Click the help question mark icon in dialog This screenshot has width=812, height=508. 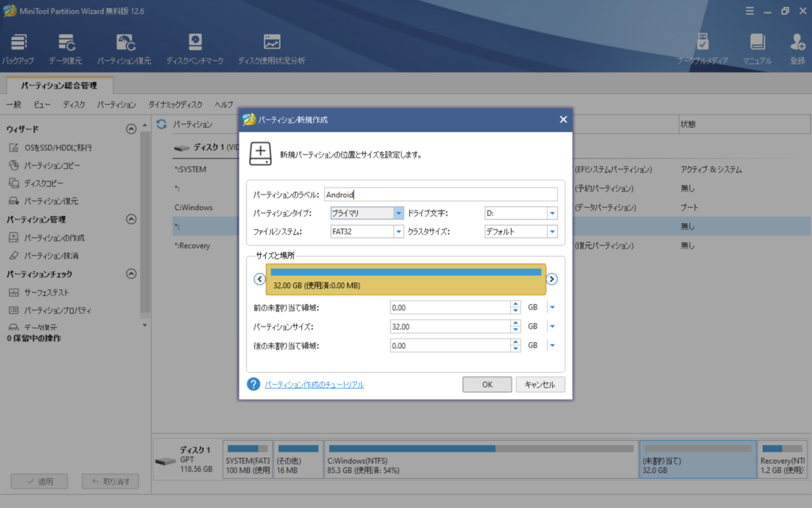[254, 384]
